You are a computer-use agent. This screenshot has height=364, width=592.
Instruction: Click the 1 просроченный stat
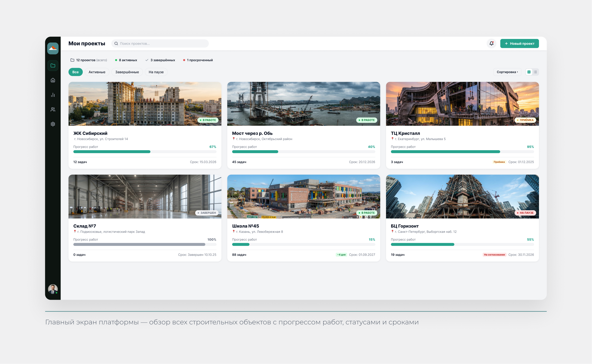tap(198, 60)
